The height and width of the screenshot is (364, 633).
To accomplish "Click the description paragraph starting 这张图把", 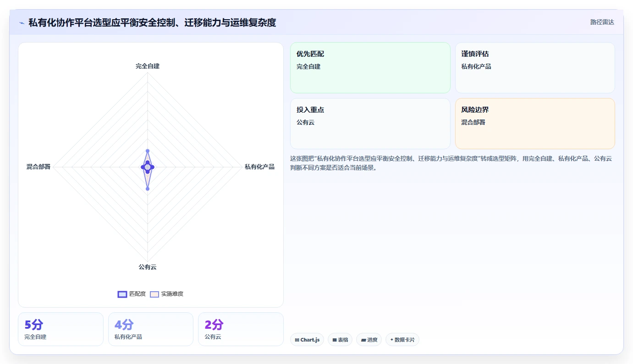I will click(x=451, y=163).
